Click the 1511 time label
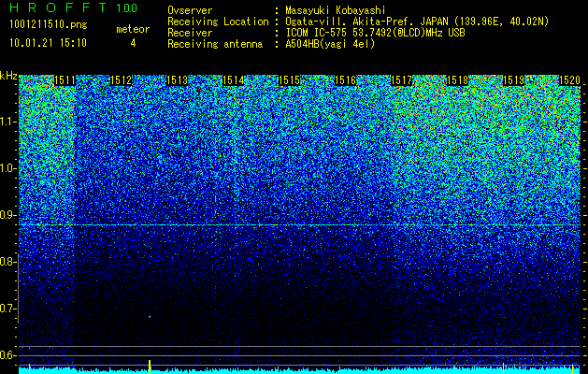The height and width of the screenshot is (374, 588). (x=65, y=80)
